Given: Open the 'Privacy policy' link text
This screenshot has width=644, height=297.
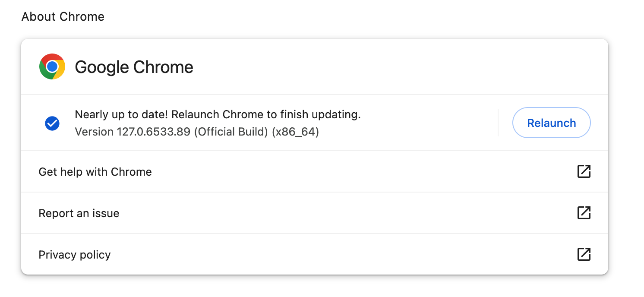Looking at the screenshot, I should pos(75,255).
